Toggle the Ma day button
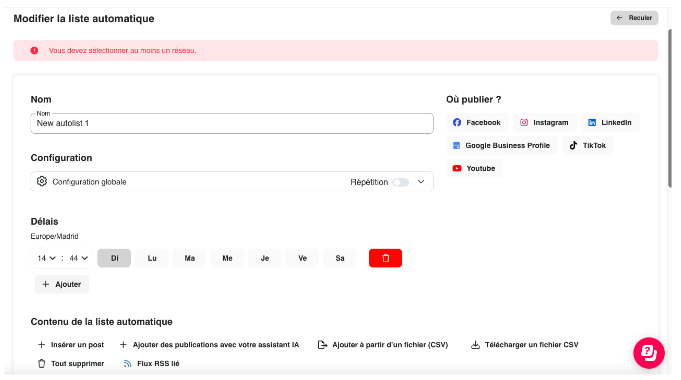 coord(190,258)
